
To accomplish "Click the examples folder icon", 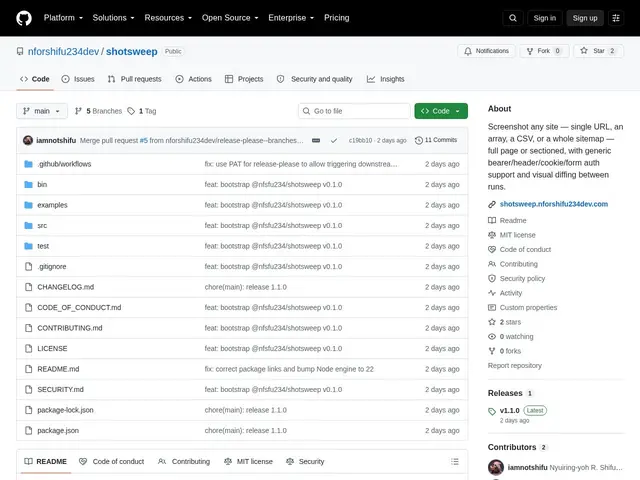I will pos(28,205).
